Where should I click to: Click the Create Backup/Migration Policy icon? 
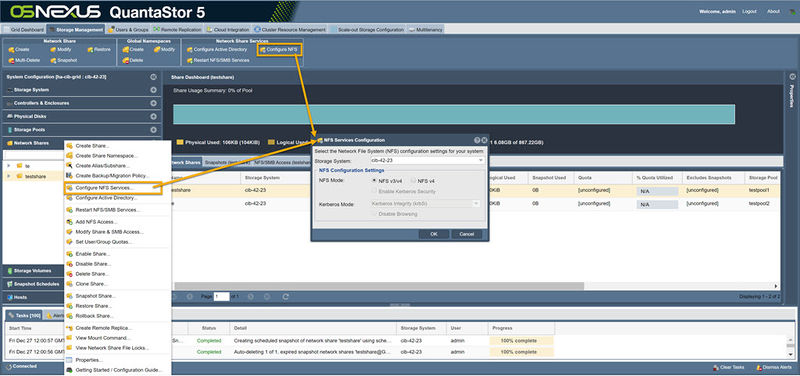coord(69,176)
